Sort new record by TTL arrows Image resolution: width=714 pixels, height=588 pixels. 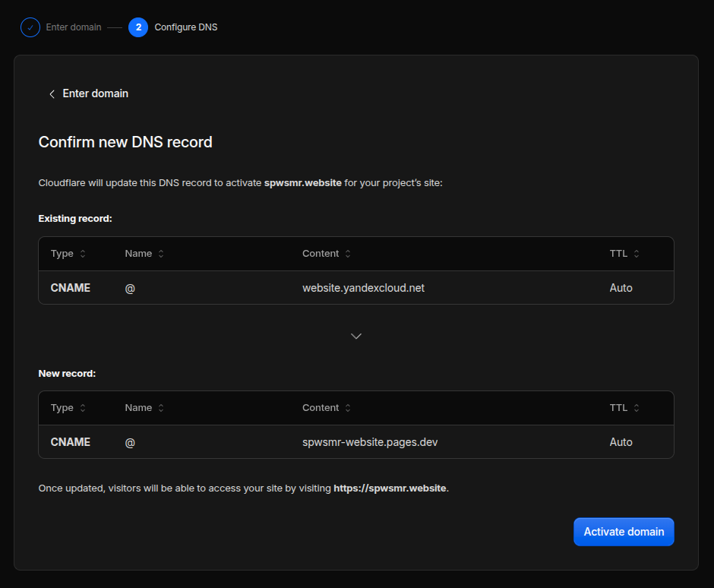coord(636,408)
